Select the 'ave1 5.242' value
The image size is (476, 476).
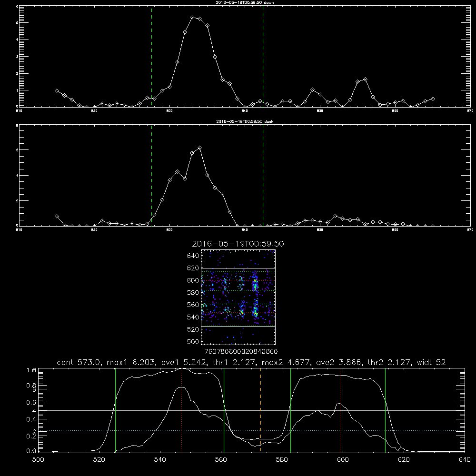(x=184, y=362)
